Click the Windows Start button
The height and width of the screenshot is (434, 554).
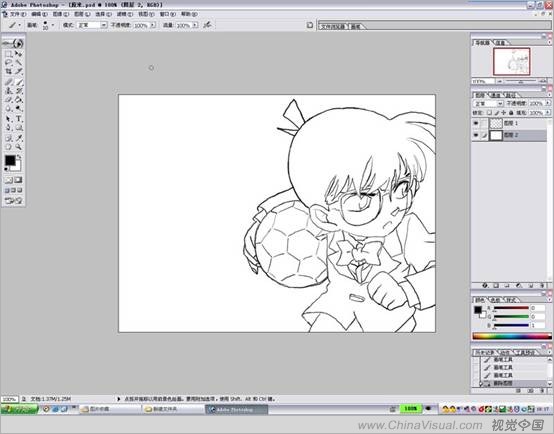point(19,409)
